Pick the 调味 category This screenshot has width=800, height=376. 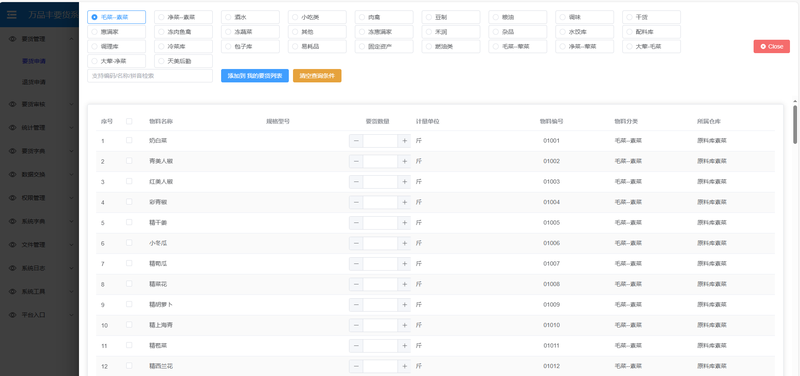click(x=584, y=17)
